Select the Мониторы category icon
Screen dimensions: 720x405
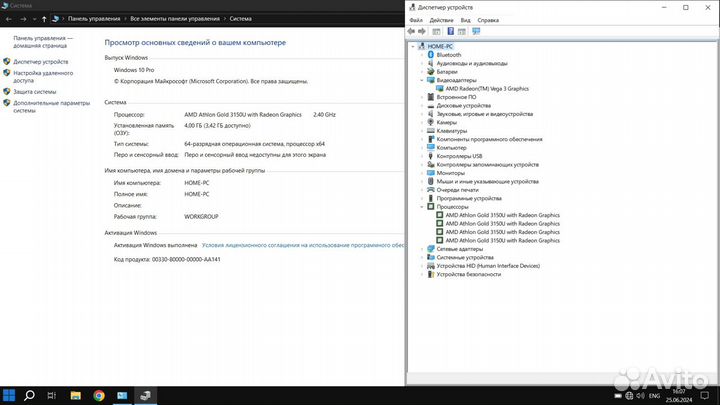431,173
